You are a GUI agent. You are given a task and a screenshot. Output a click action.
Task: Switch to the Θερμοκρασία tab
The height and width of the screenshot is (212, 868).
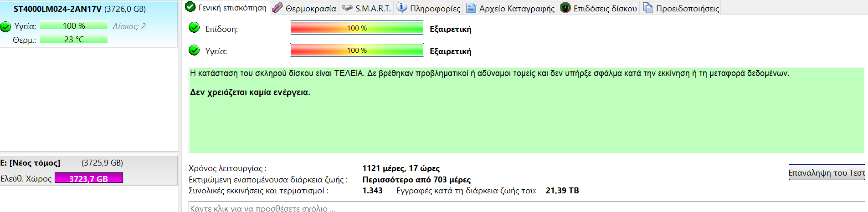(304, 8)
